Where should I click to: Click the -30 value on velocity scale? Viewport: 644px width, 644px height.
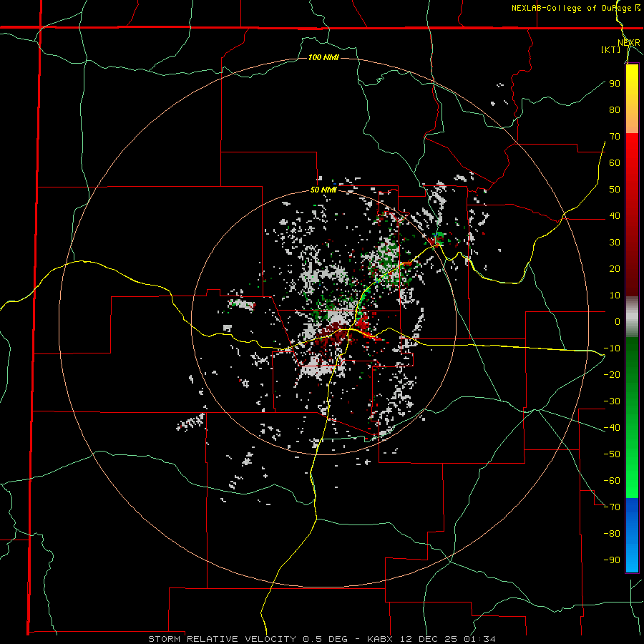(612, 401)
